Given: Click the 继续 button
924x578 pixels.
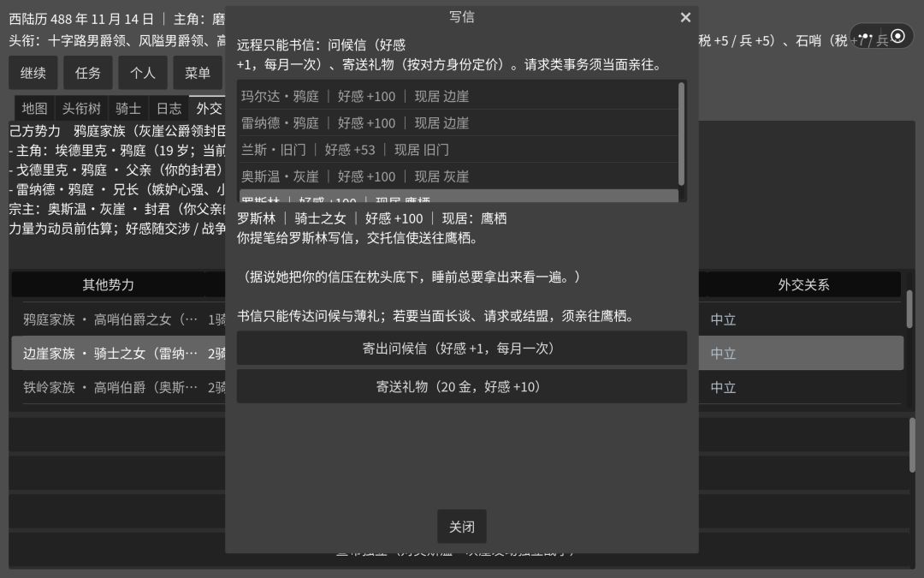Looking at the screenshot, I should pyautogui.click(x=33, y=73).
